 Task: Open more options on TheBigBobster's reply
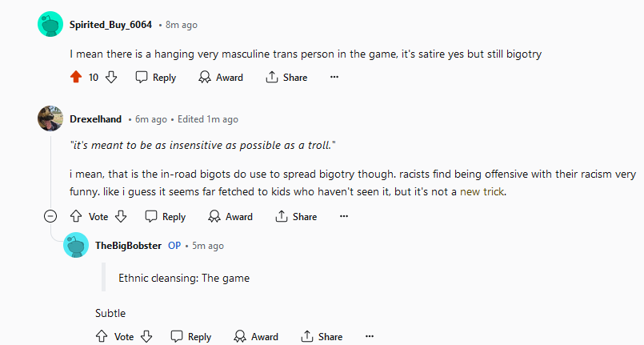pyautogui.click(x=370, y=337)
